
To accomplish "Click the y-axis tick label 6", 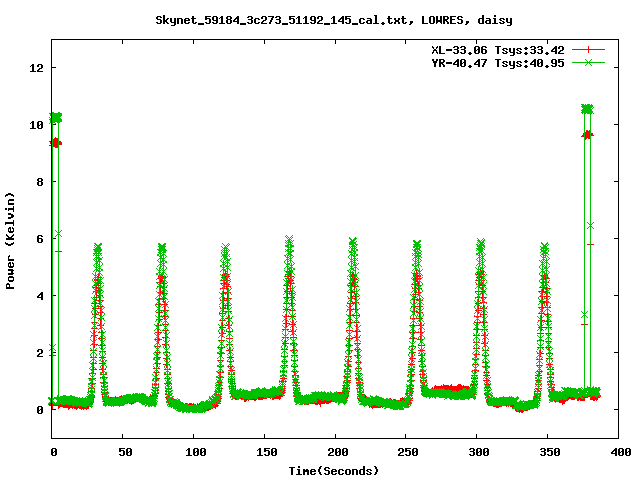I will click(40, 239).
